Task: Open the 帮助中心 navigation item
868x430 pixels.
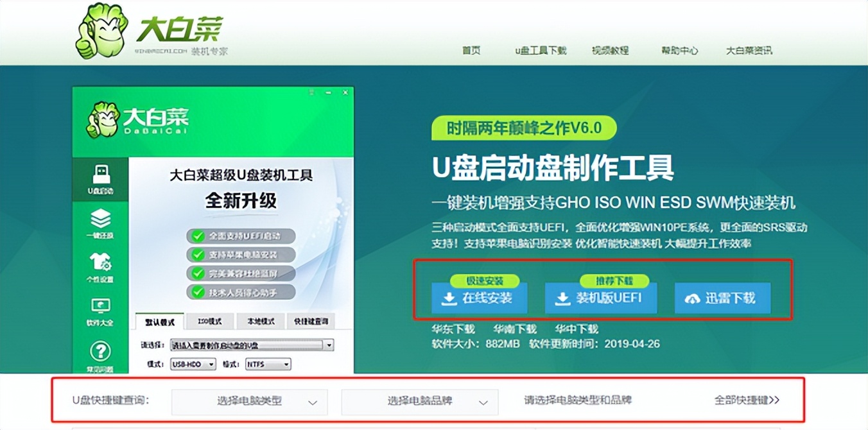Action: pyautogui.click(x=679, y=50)
